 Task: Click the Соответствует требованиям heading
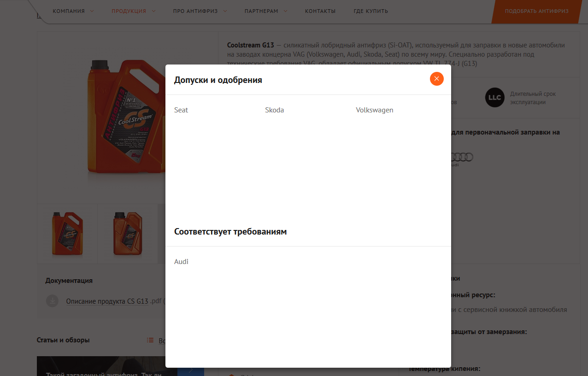(230, 232)
